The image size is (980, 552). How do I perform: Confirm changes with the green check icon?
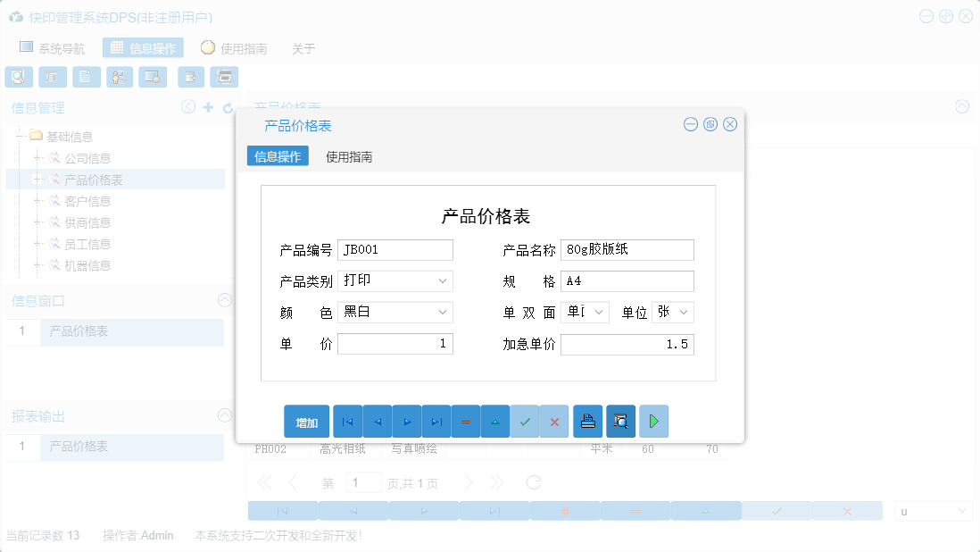525,421
